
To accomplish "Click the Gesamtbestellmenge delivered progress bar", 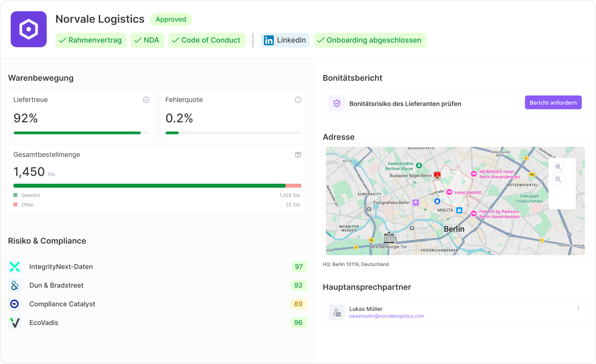I will (149, 186).
